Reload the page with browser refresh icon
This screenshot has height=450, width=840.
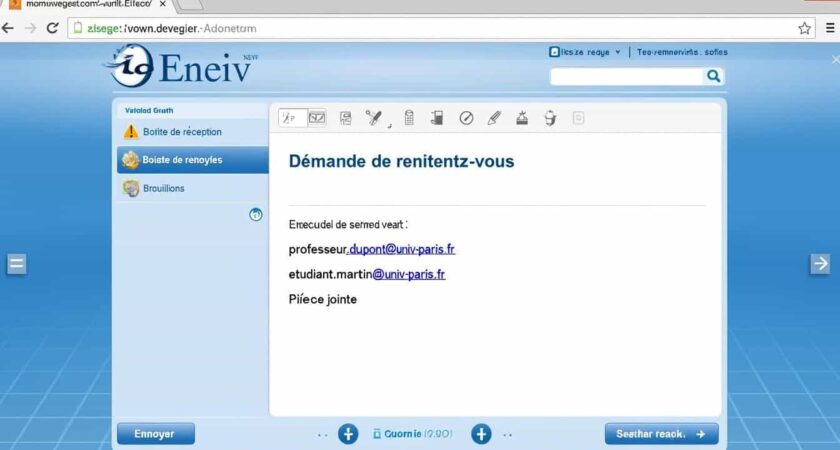pos(52,28)
